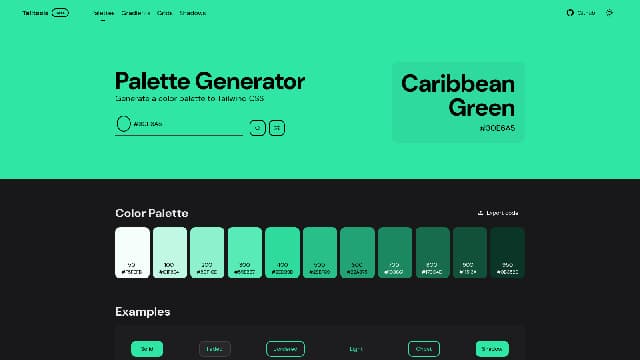
Task: Toggle the light/dark theme sun icon
Action: click(609, 13)
